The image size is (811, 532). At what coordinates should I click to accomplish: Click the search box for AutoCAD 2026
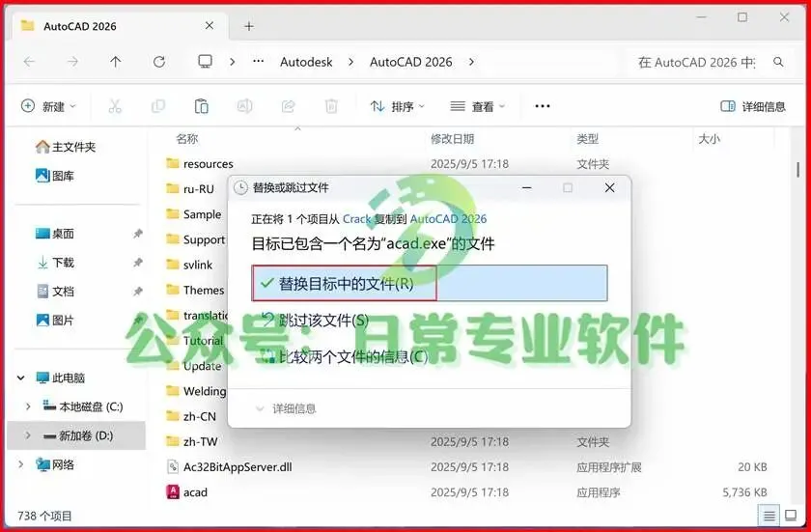tap(696, 62)
